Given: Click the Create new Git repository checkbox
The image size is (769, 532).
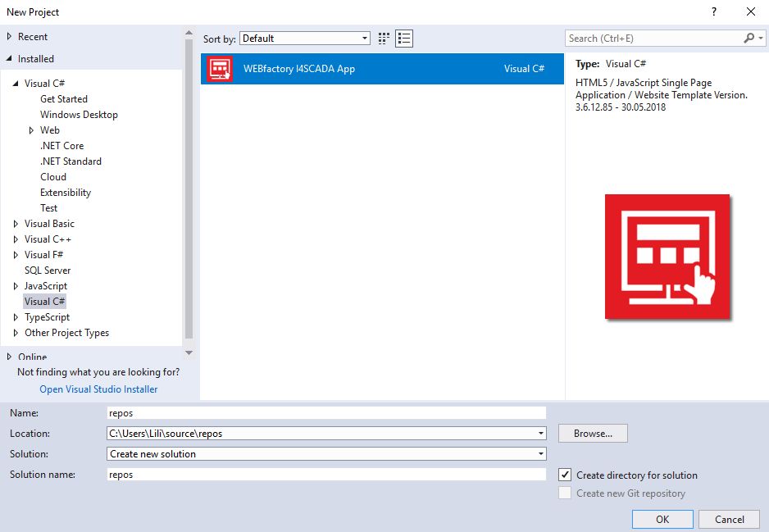Looking at the screenshot, I should (x=565, y=493).
